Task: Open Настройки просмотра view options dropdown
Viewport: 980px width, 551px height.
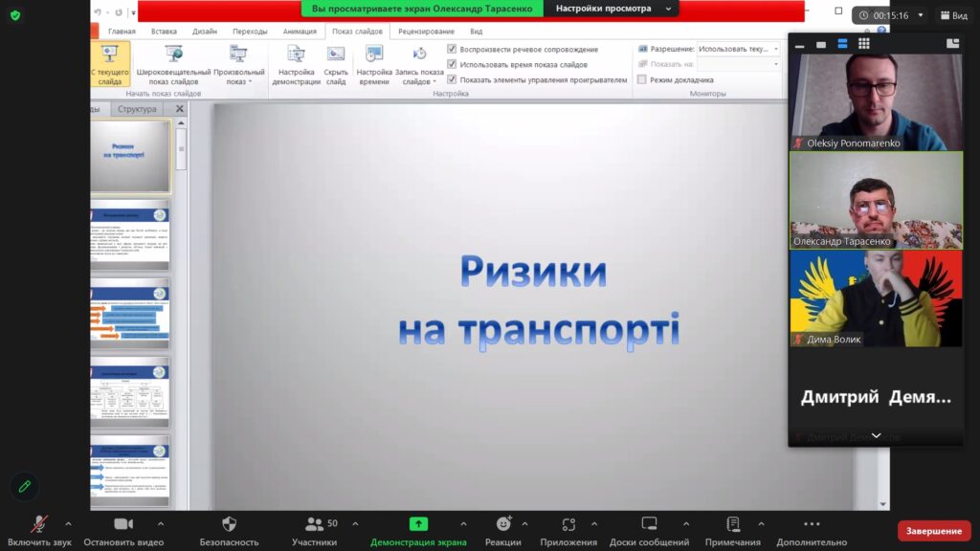Action: coord(612,8)
